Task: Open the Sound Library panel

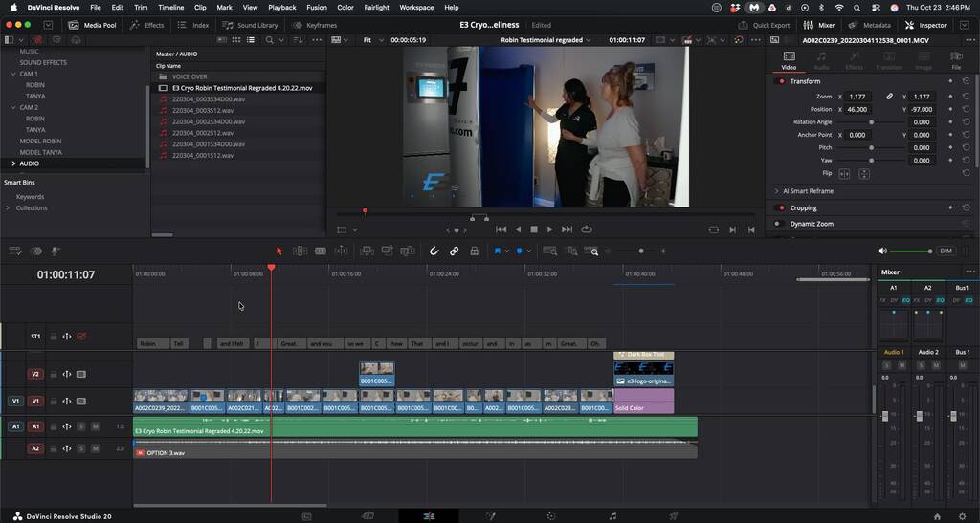Action: [252, 25]
